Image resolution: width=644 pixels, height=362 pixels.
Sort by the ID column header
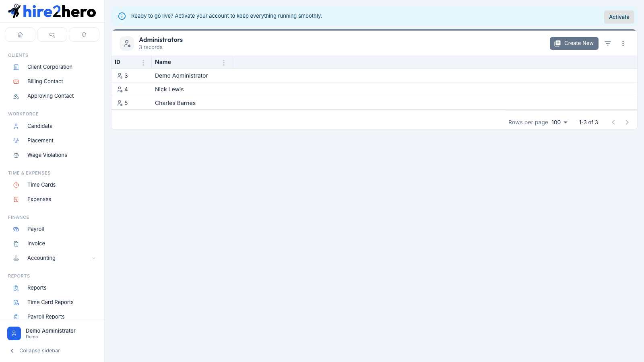(x=118, y=62)
